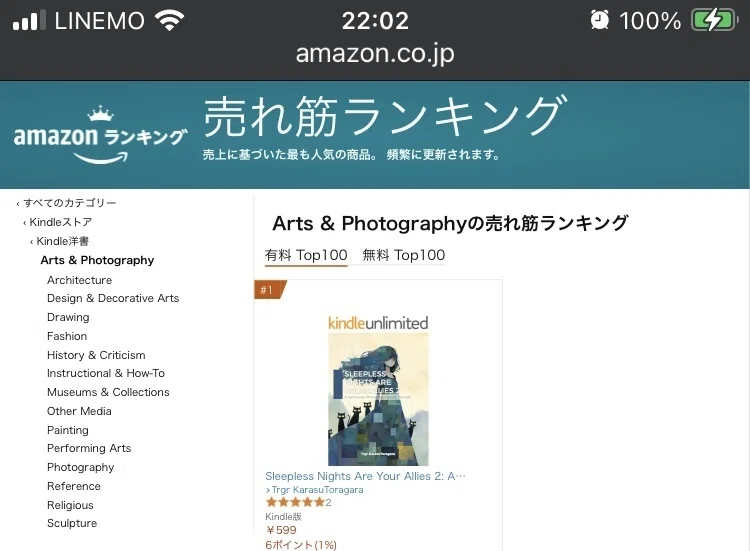This screenshot has height=551, width=750.
Task: Tap the alarm clock status icon
Action: click(x=600, y=20)
